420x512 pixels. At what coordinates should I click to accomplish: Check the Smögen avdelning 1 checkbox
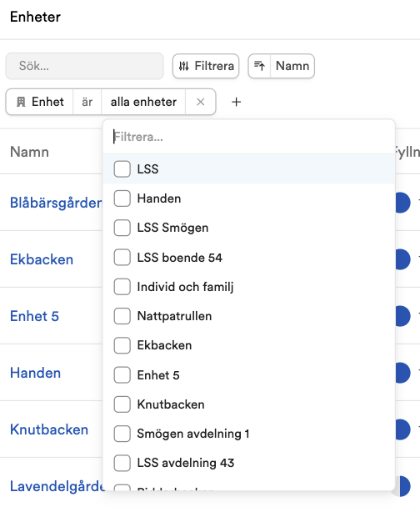coord(122,434)
